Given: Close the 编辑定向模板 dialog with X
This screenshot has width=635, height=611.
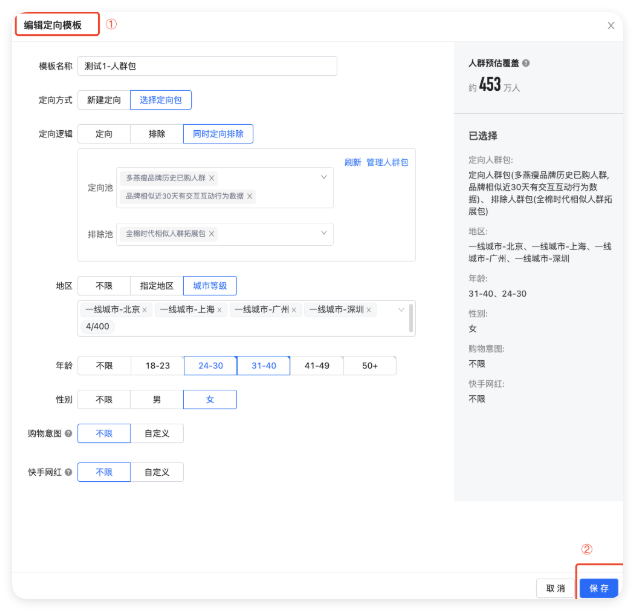Looking at the screenshot, I should coord(611,26).
